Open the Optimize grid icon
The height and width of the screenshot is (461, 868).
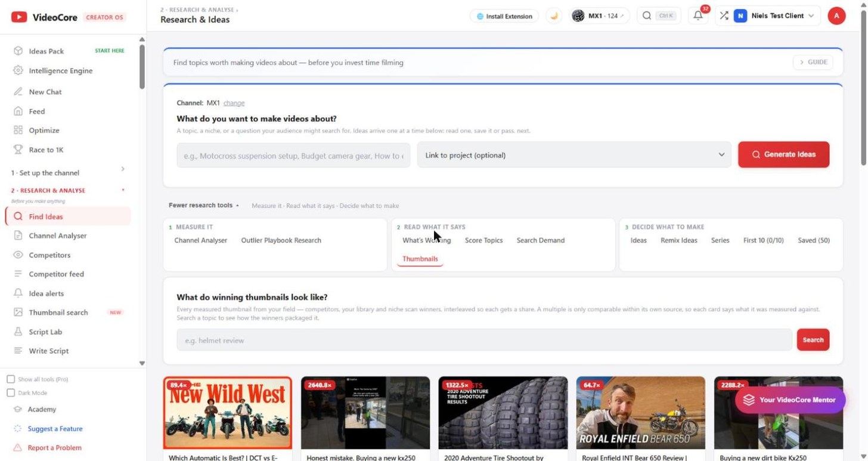click(x=18, y=130)
